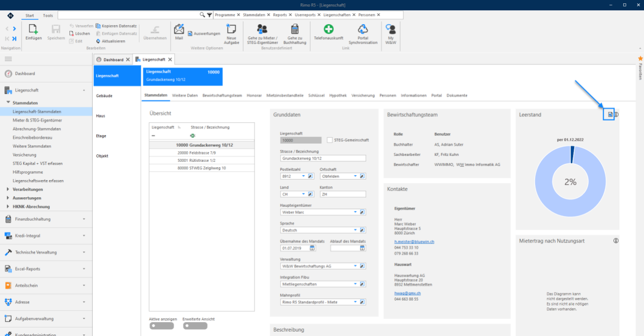The image size is (644, 336).
Task: Switch to the Tools ribbon tab
Action: [48, 16]
